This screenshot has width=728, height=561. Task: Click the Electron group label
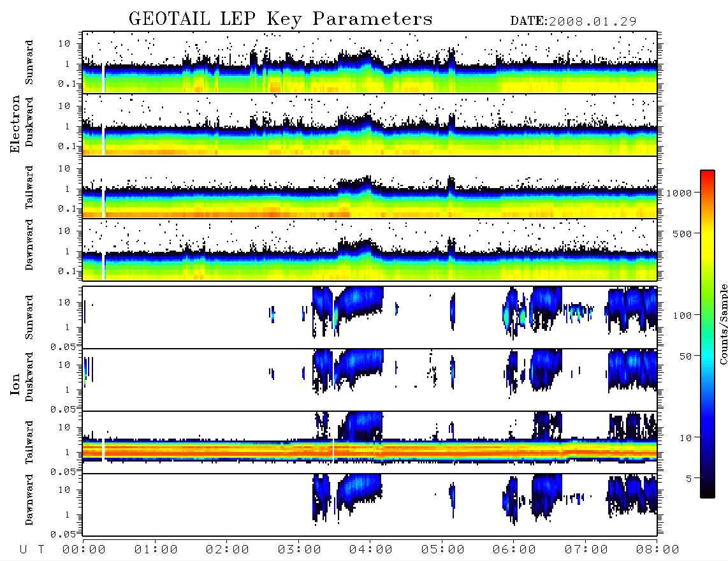coord(15,124)
